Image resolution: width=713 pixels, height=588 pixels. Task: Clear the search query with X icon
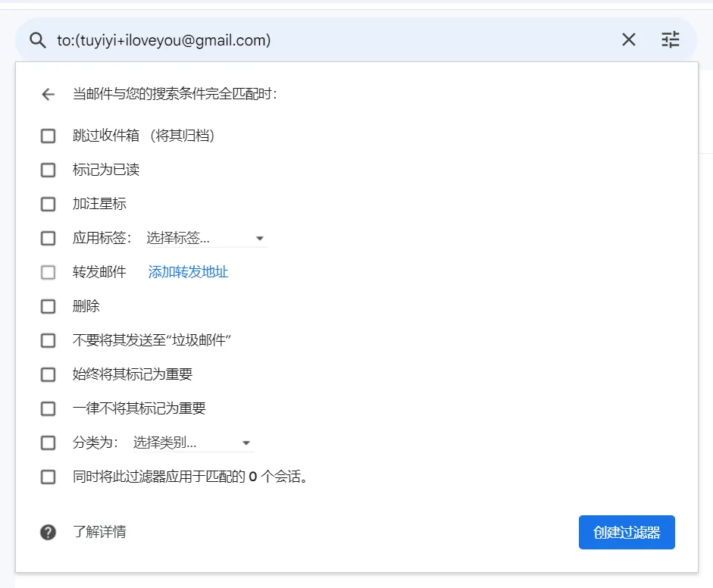point(629,40)
